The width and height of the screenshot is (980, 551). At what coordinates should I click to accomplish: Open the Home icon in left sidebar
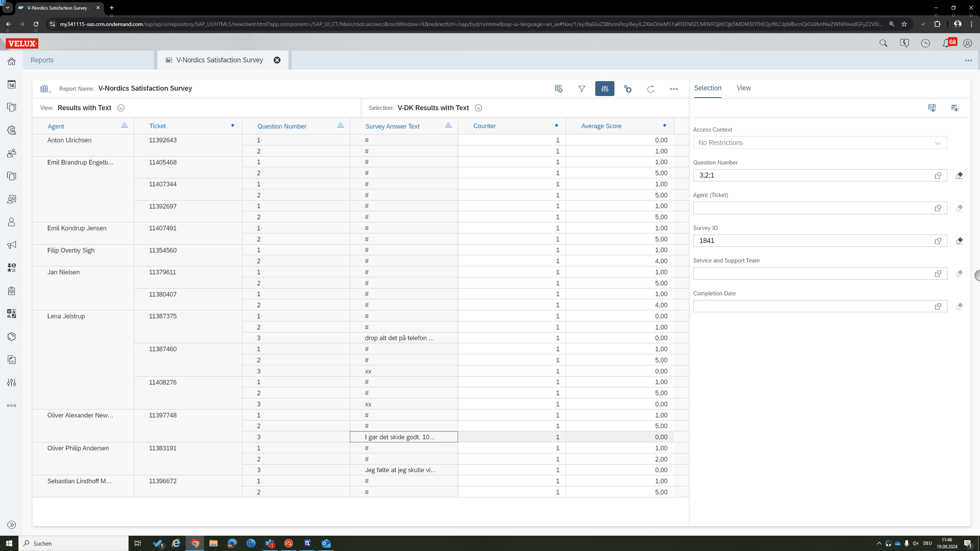pyautogui.click(x=11, y=61)
